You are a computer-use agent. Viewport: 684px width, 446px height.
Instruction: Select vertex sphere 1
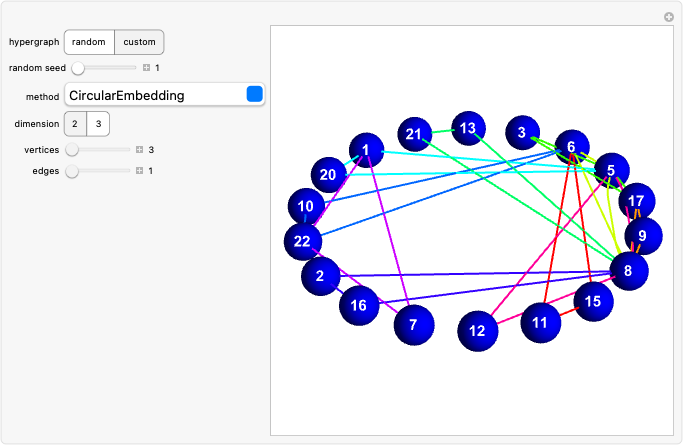click(366, 151)
